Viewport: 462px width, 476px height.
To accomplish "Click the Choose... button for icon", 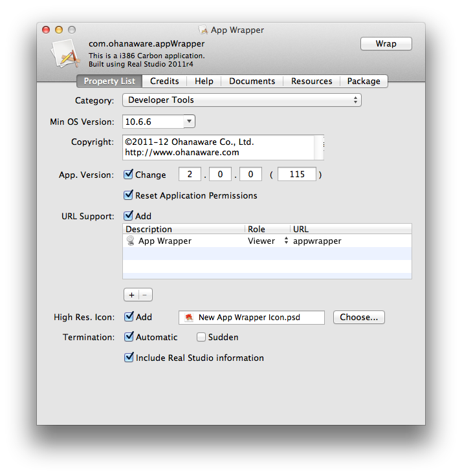I will click(x=358, y=318).
